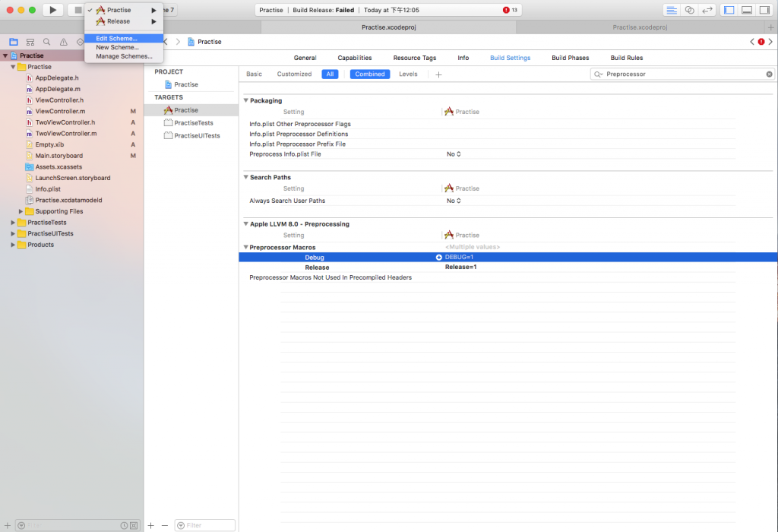
Task: Show Customized build settings filter
Action: [x=294, y=74]
